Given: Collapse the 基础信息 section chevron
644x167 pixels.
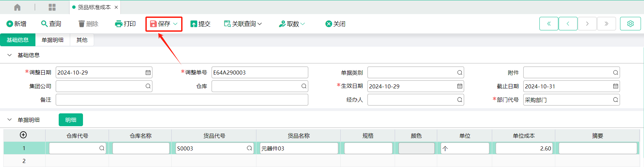Looking at the screenshot, I should click(x=9, y=55).
